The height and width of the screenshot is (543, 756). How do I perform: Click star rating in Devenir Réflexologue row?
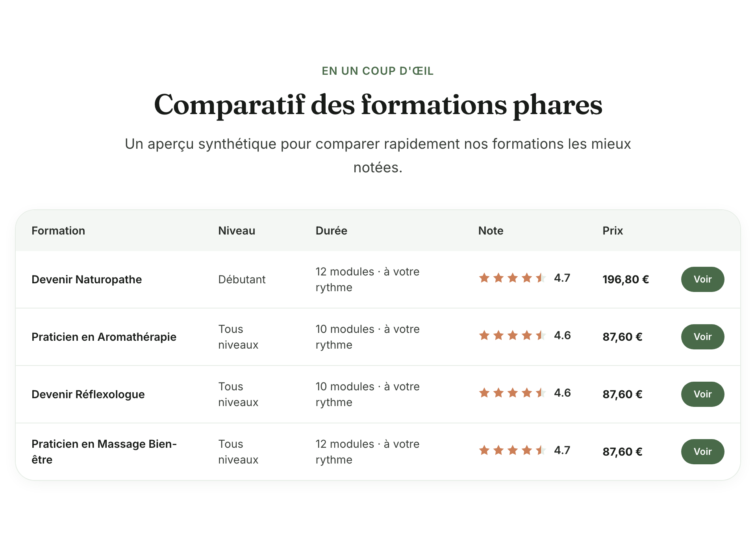click(512, 393)
